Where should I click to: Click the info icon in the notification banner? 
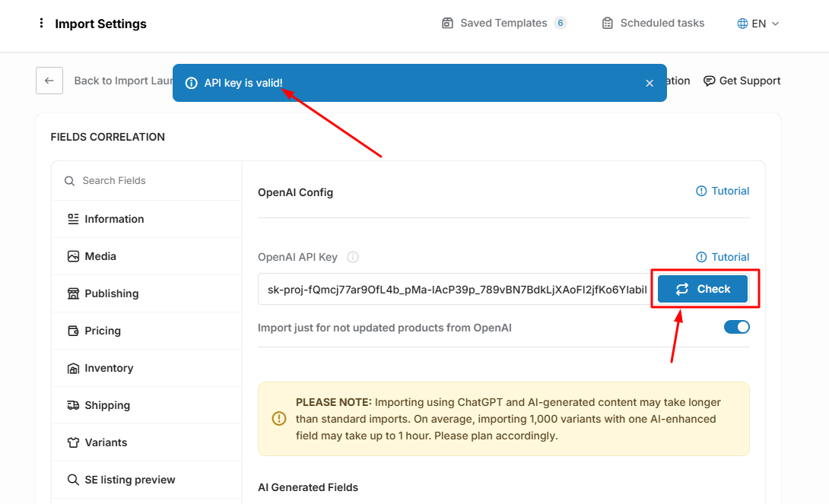coord(192,83)
